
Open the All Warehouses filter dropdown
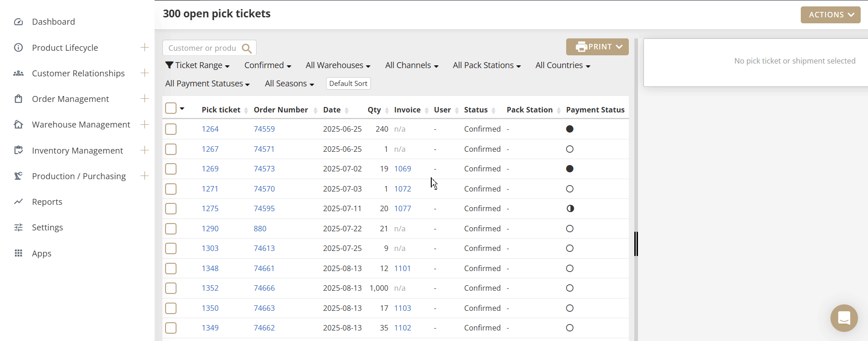[338, 65]
